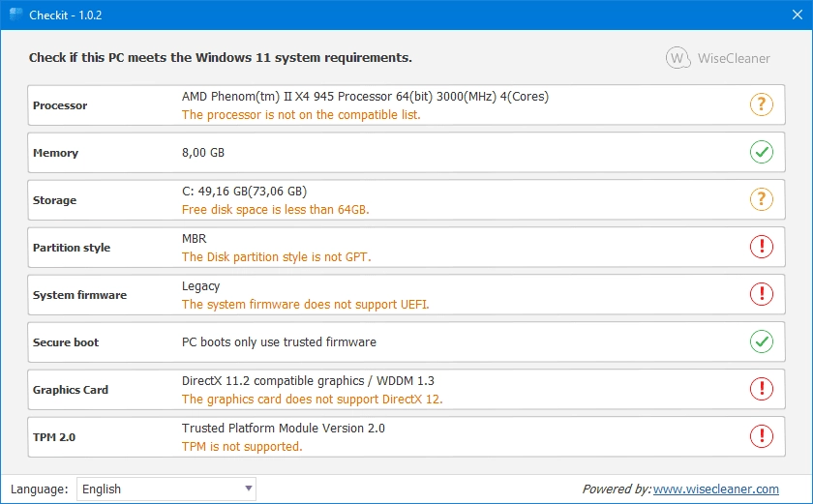The width and height of the screenshot is (813, 504).
Task: Click the 'Checkit - 1.0.2' window title
Action: 66,15
